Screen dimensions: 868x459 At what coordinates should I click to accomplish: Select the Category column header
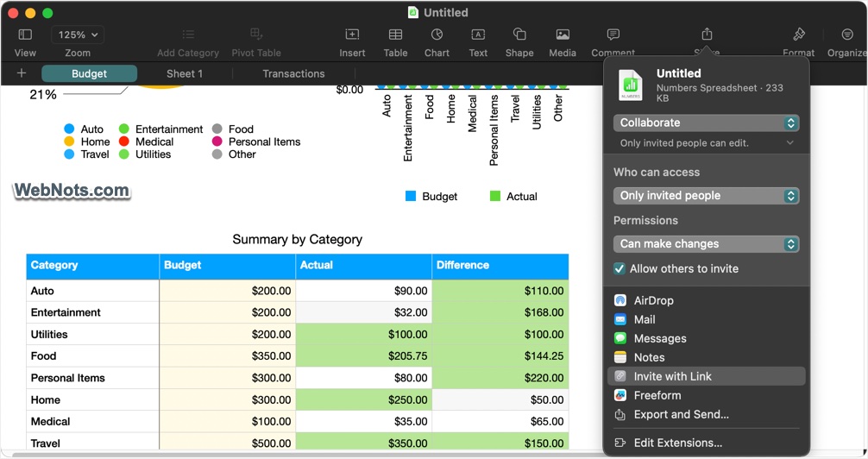pyautogui.click(x=93, y=266)
